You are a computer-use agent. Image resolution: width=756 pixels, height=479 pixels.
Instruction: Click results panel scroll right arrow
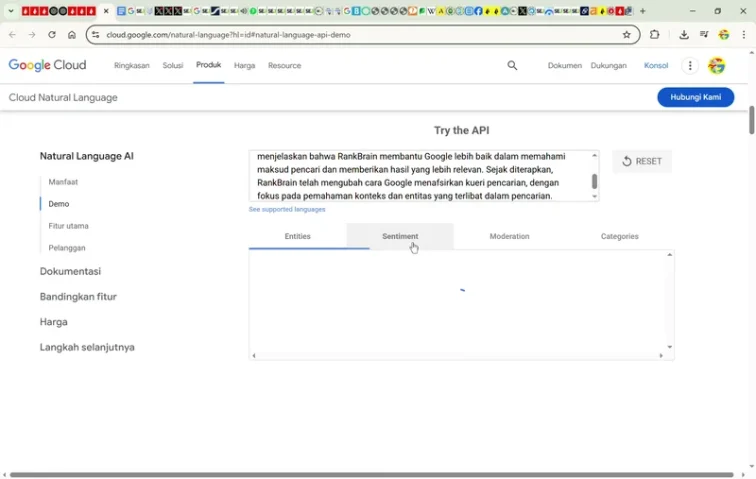661,356
